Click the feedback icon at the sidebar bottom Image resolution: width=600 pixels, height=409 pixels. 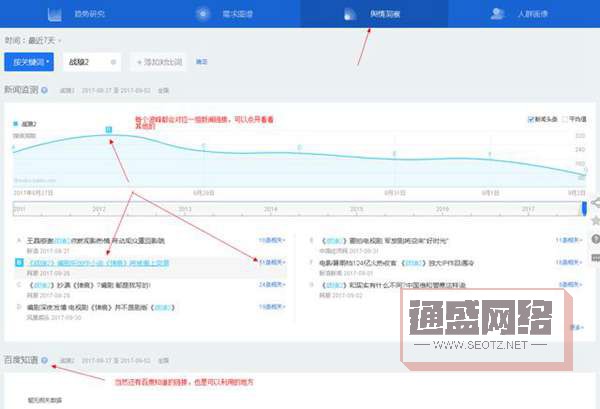click(x=595, y=257)
